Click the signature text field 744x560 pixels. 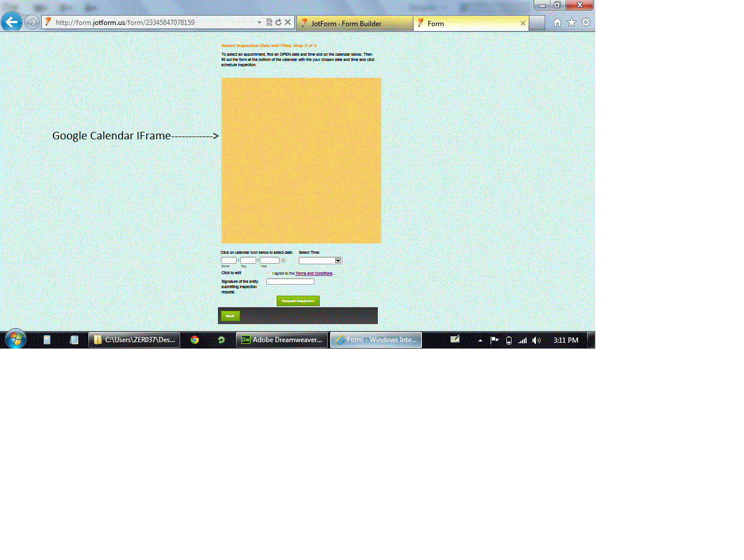[290, 282]
